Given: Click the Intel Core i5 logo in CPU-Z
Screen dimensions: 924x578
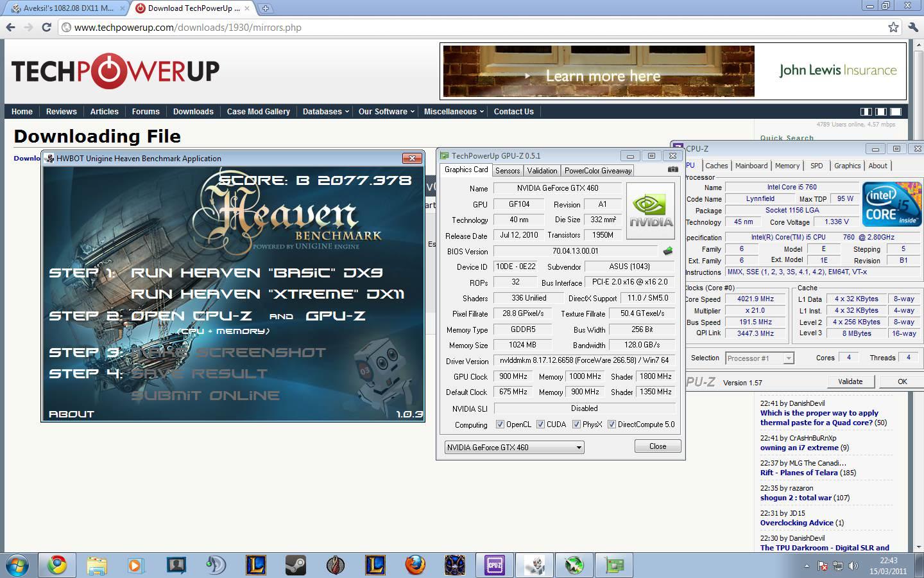Looking at the screenshot, I should point(891,204).
